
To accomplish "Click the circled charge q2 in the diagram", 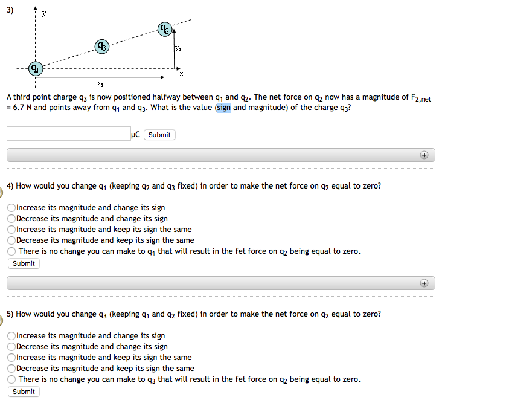I will click(x=164, y=28).
